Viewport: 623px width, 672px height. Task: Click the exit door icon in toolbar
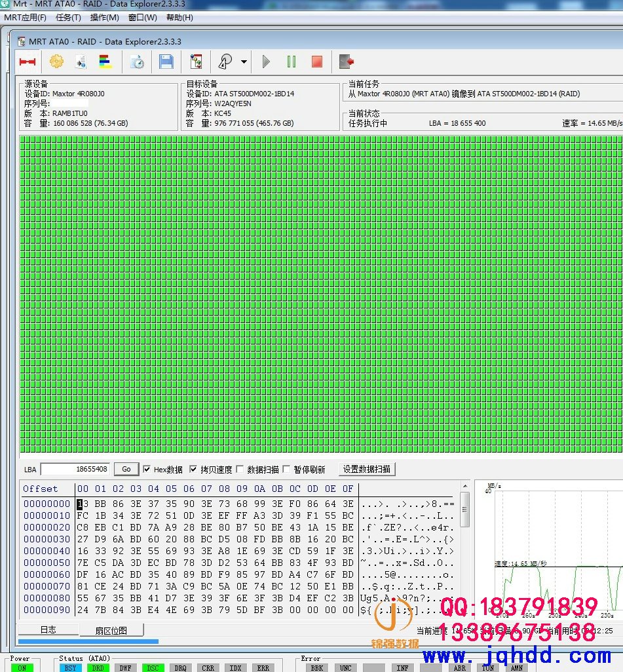(346, 62)
